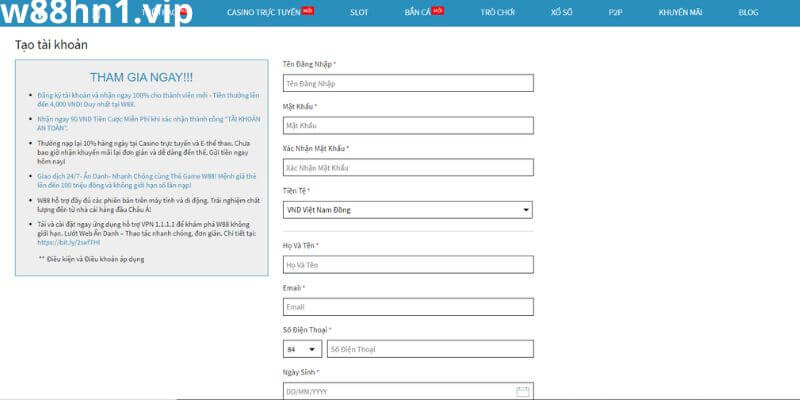Click the Email input field
Image resolution: width=800 pixels, height=400 pixels.
pyautogui.click(x=407, y=306)
